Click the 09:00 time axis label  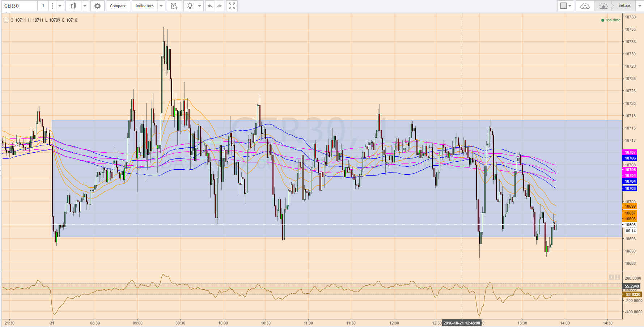point(137,323)
